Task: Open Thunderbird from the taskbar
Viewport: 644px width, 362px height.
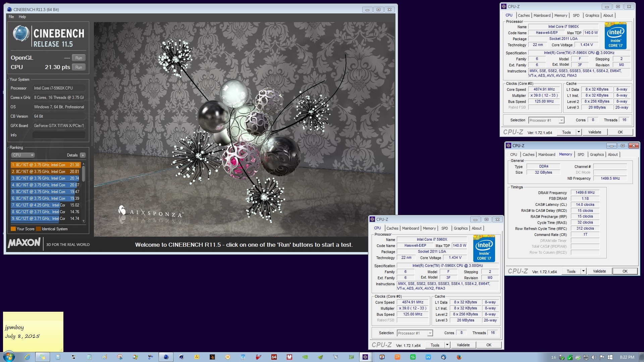Action: (444, 357)
